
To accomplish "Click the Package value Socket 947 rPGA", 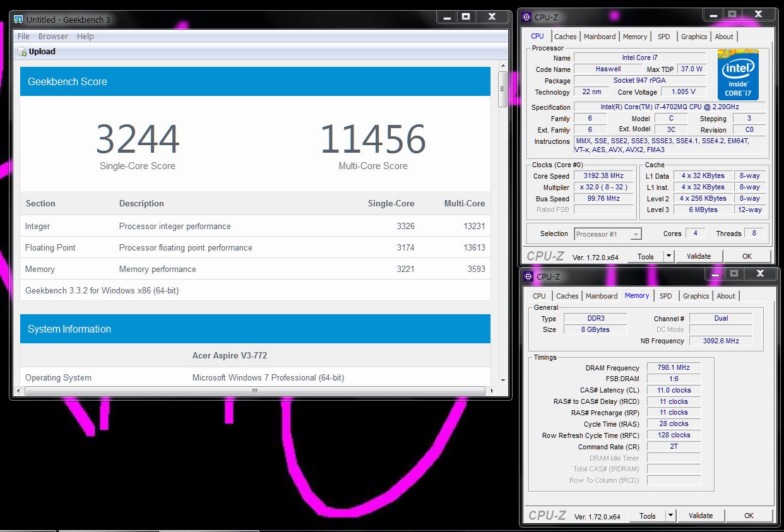I will [x=639, y=81].
